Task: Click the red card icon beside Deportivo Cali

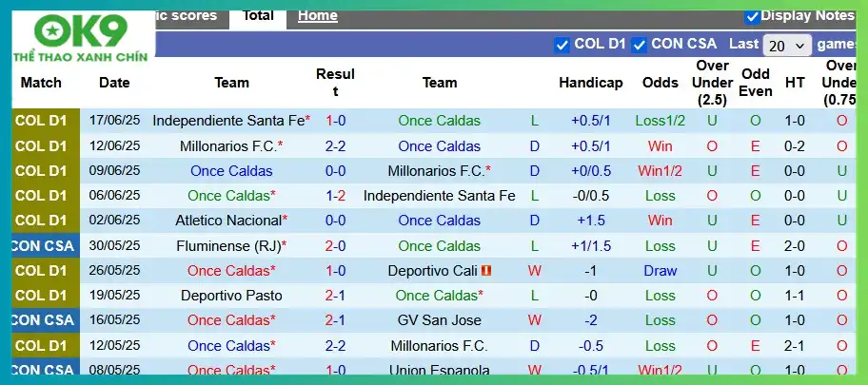Action: (x=487, y=270)
